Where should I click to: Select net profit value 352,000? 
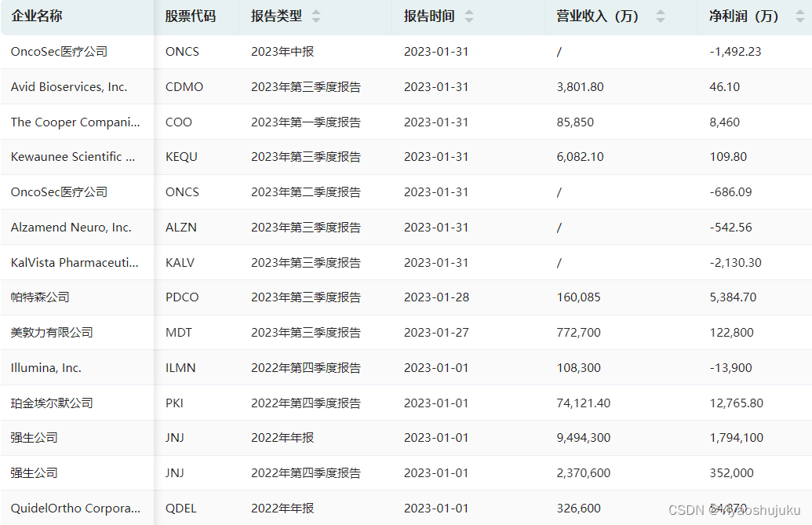tap(732, 472)
